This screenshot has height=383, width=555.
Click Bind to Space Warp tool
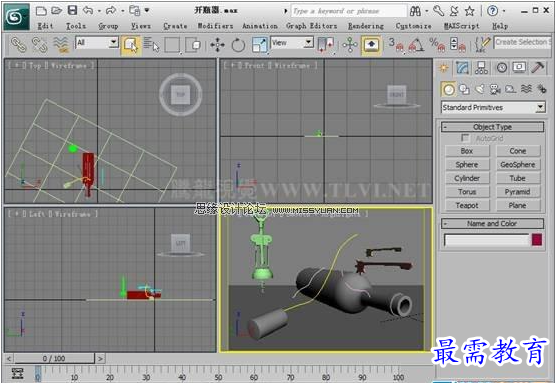(61, 45)
